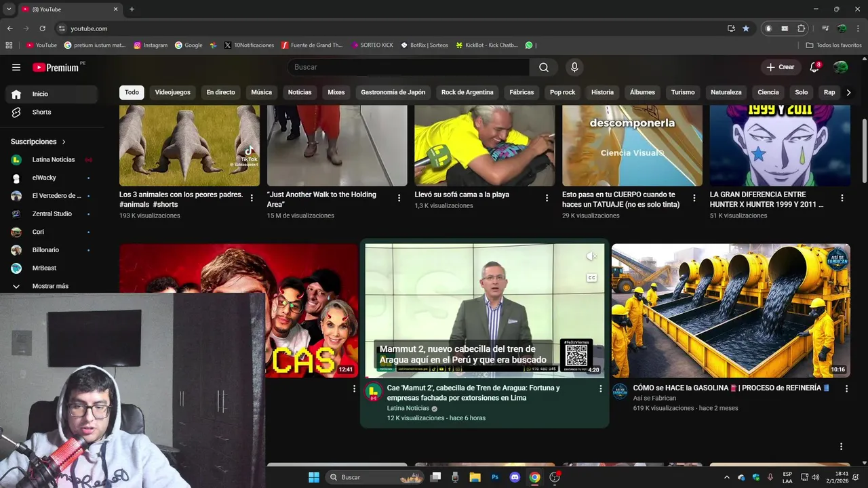Click the 'Así se Fabrican' channel avatar

(x=620, y=392)
